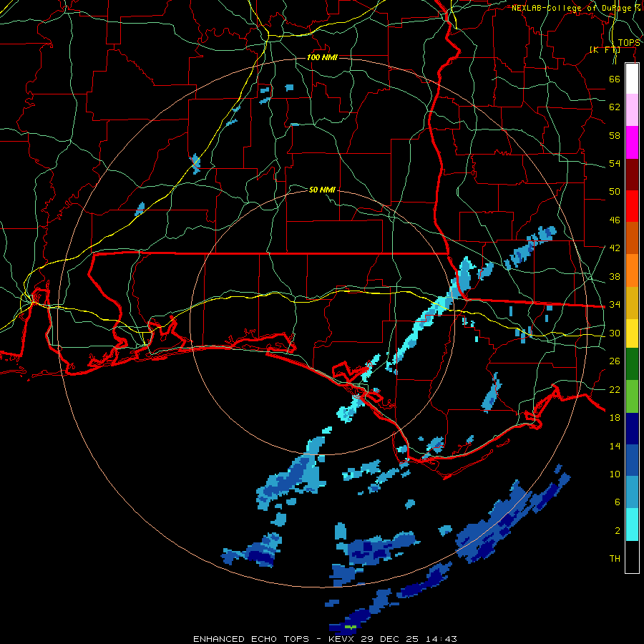Viewport: 644px width, 644px height.
Task: Click the dark green legend swatch
Action: (632, 364)
